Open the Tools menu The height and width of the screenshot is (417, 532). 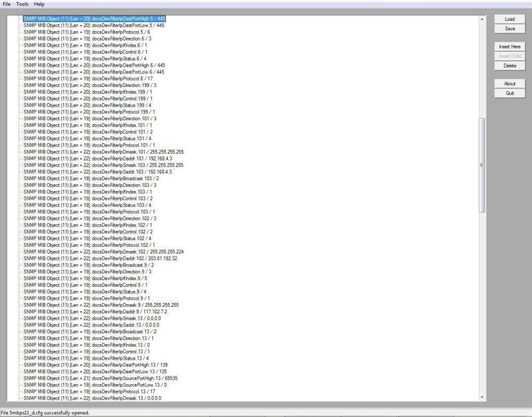pos(22,4)
